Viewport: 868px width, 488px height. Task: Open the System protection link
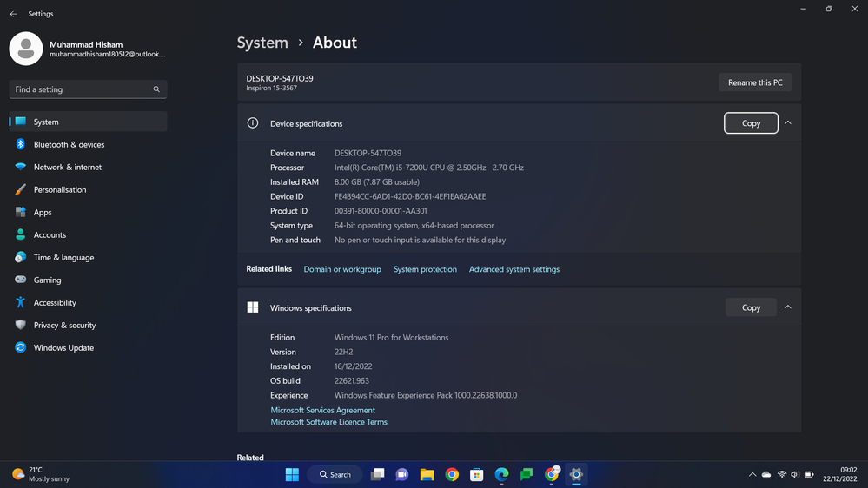point(425,269)
